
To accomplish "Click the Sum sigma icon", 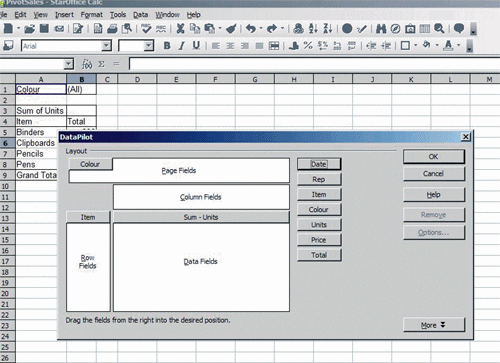I will tap(102, 64).
